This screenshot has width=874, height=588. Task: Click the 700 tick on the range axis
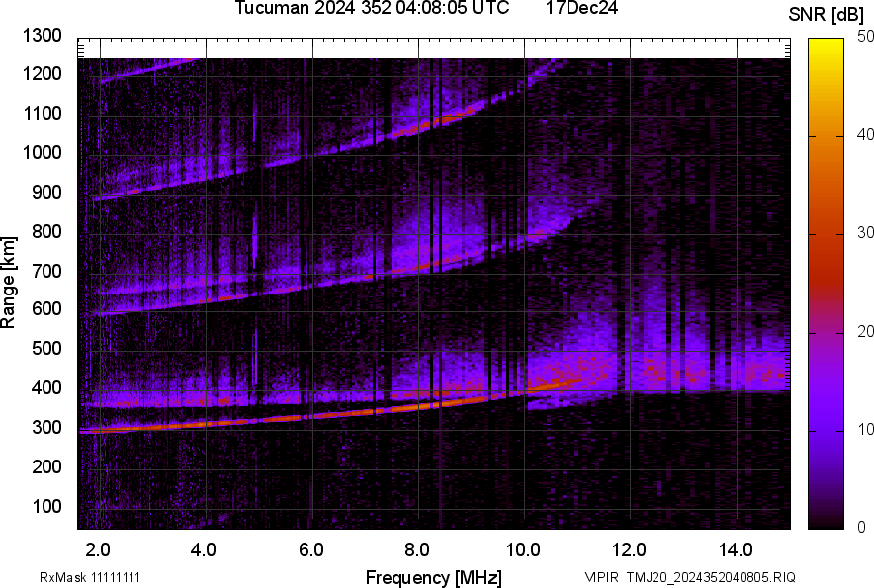[46, 270]
